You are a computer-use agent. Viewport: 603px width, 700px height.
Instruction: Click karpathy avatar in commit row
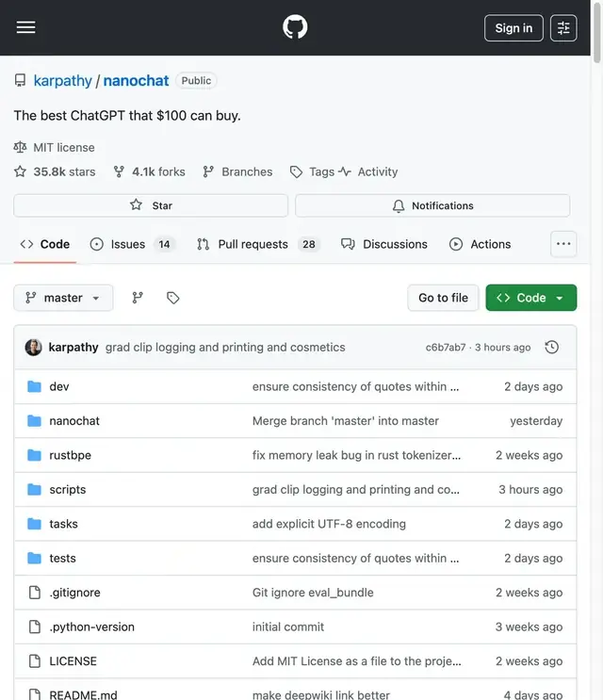34,347
